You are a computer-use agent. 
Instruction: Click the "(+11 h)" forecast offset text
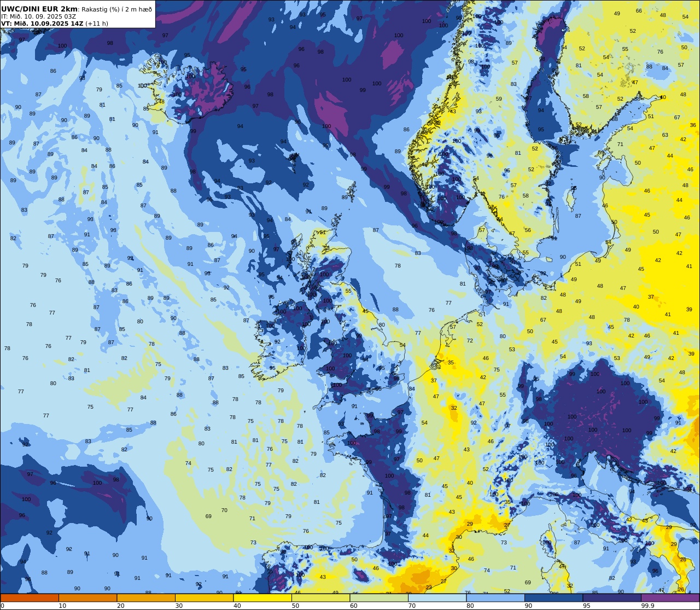97,24
